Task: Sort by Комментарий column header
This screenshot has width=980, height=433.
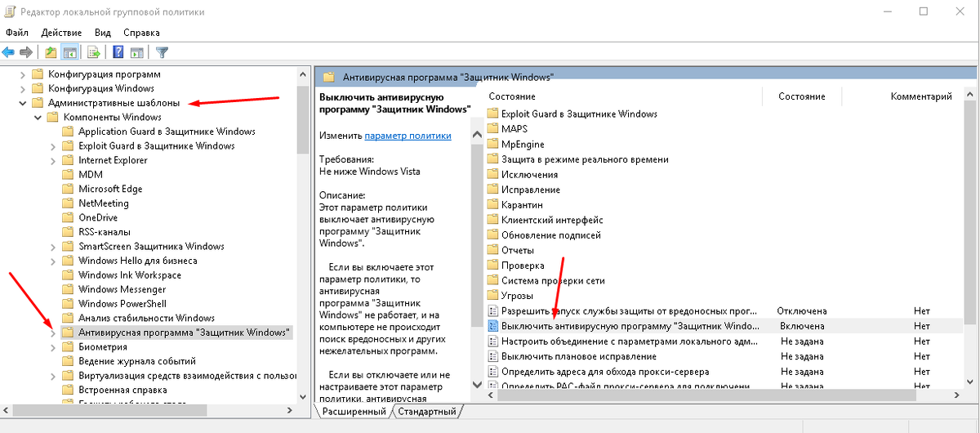Action: pyautogui.click(x=921, y=96)
